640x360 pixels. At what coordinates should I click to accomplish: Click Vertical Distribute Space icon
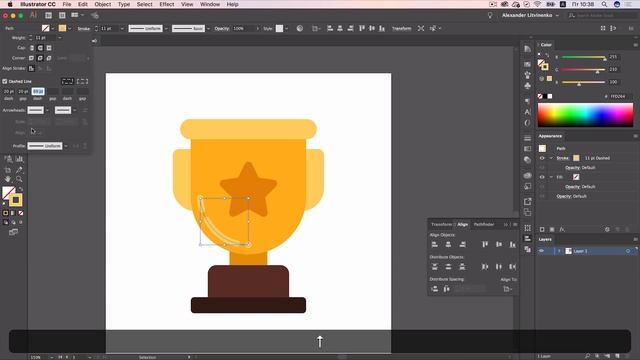point(435,289)
